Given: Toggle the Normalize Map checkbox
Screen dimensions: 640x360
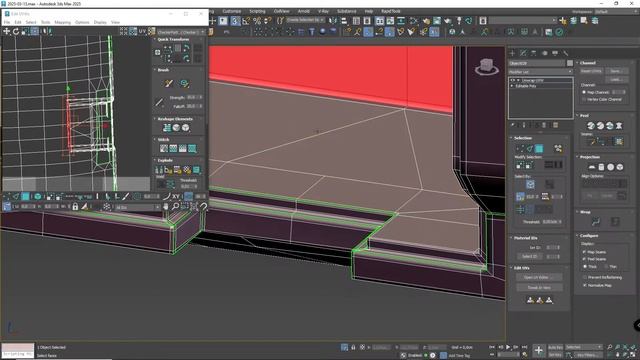Looking at the screenshot, I should click(x=584, y=285).
